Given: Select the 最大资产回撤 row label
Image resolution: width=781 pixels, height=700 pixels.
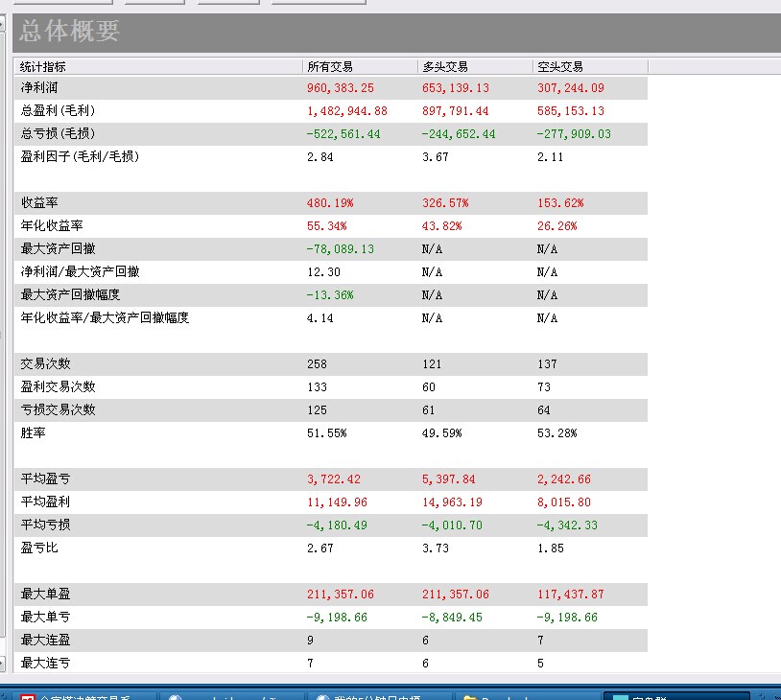Looking at the screenshot, I should (58, 248).
